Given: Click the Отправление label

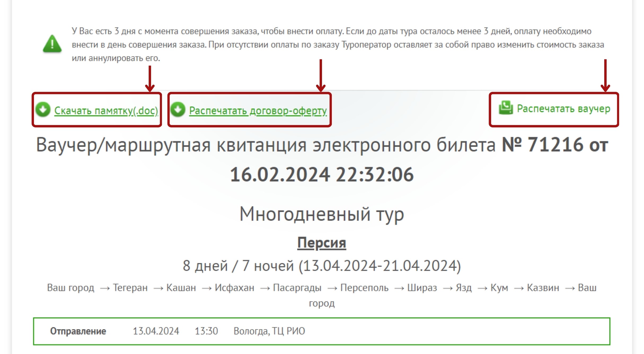Looking at the screenshot, I should tap(78, 331).
